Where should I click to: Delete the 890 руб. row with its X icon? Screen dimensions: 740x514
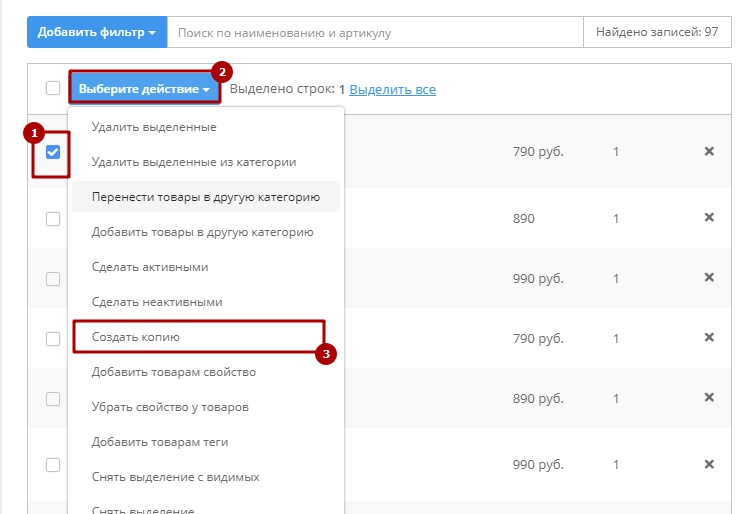coord(709,397)
